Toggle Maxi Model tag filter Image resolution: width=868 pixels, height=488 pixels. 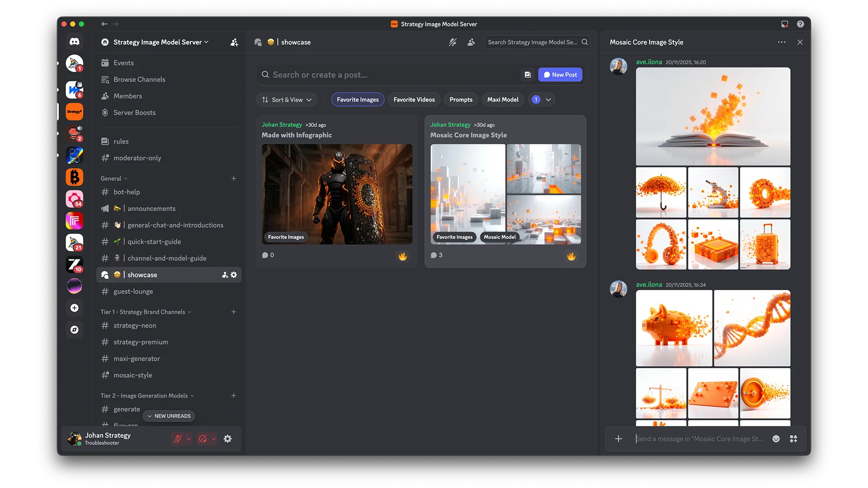tap(503, 99)
